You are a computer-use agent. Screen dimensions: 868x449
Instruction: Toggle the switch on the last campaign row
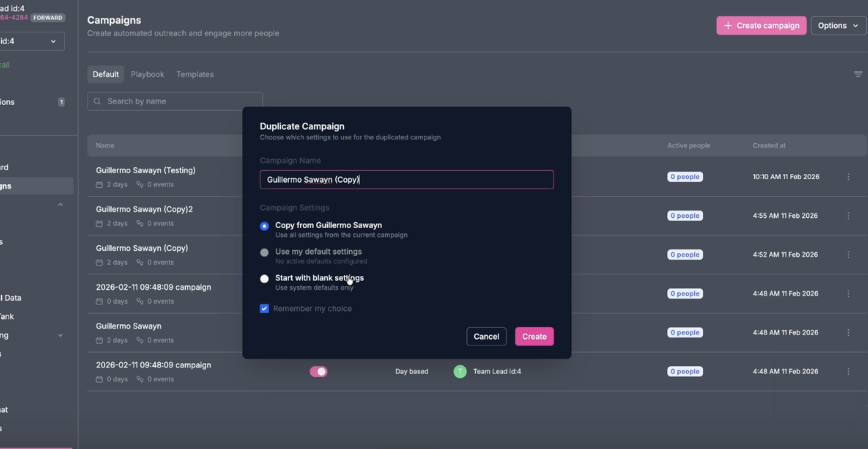[318, 371]
